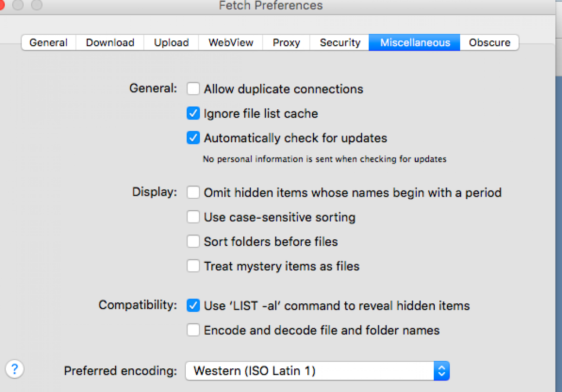Open the Proxy preferences tab
Viewport: 562px width, 392px height.
(x=286, y=43)
